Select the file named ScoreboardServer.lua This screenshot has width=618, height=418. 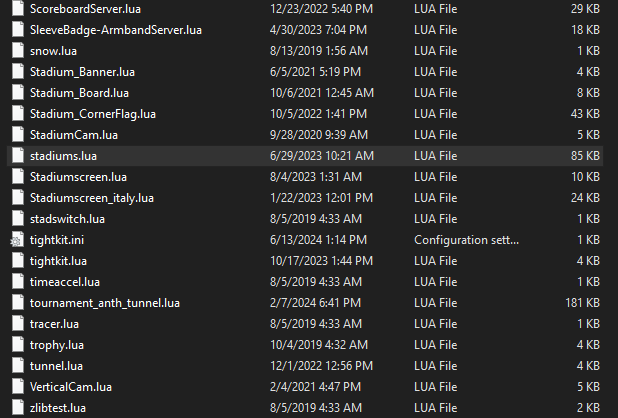click(x=85, y=9)
